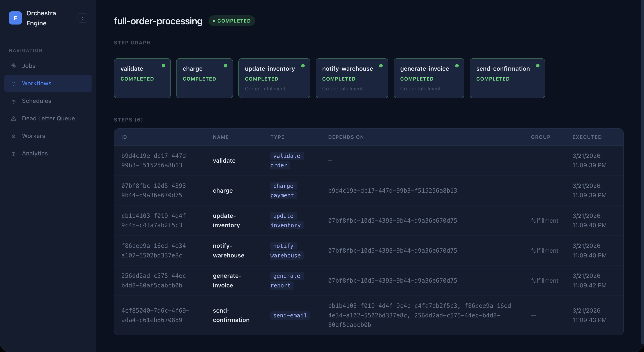Click the generate-invoice table row
The height and width of the screenshot is (352, 644).
[x=368, y=280]
